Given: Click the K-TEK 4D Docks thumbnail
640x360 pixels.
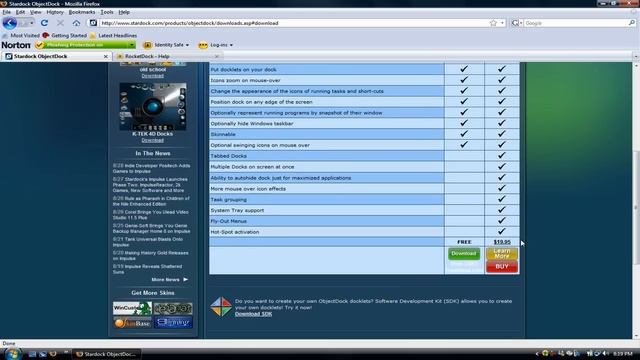Looking at the screenshot, I should tap(153, 107).
